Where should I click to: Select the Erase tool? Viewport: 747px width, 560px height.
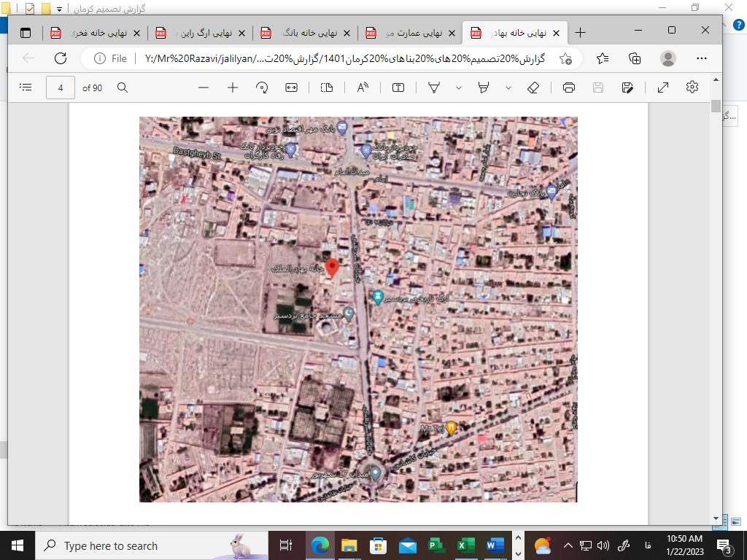533,87
